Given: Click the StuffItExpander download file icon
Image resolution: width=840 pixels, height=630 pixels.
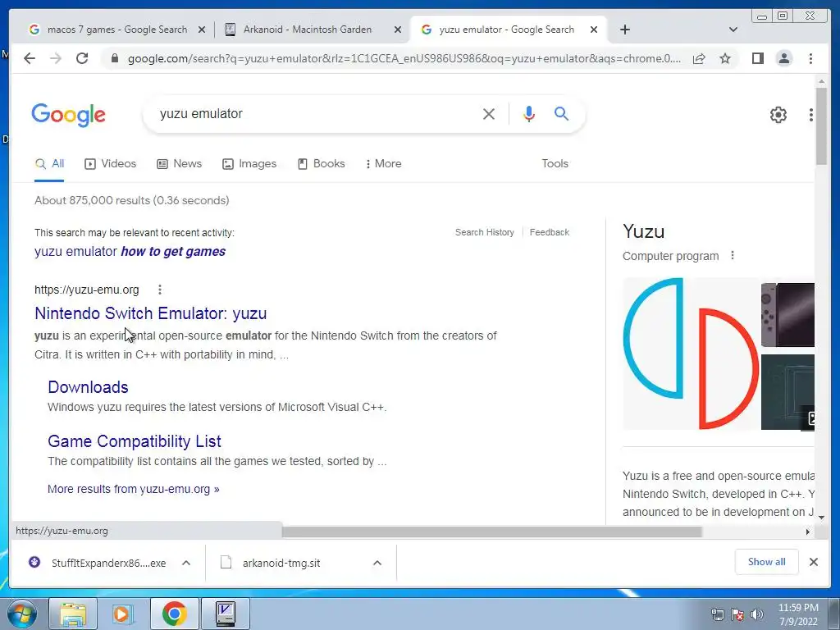Looking at the screenshot, I should pos(34,562).
